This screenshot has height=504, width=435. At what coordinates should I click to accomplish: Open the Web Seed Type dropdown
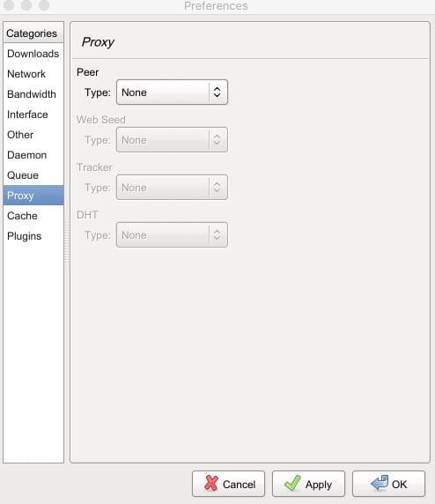pyautogui.click(x=172, y=140)
